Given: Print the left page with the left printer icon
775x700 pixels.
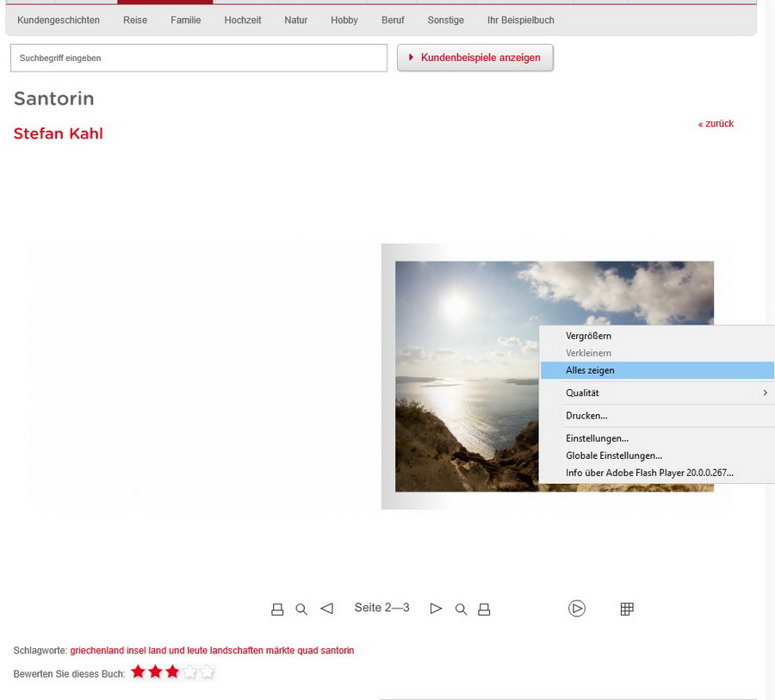Looking at the screenshot, I should (277, 609).
